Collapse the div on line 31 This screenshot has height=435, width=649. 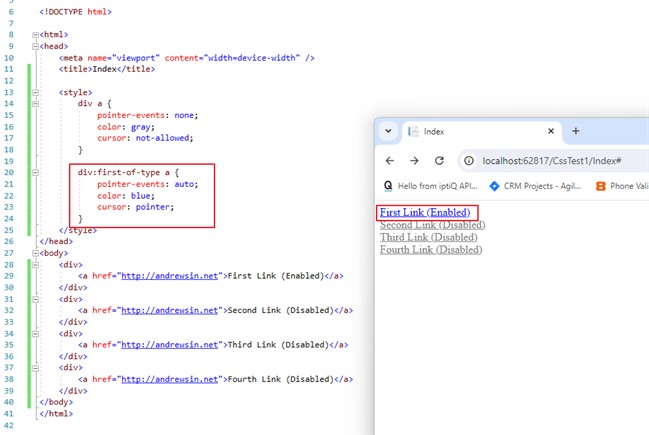pos(36,299)
